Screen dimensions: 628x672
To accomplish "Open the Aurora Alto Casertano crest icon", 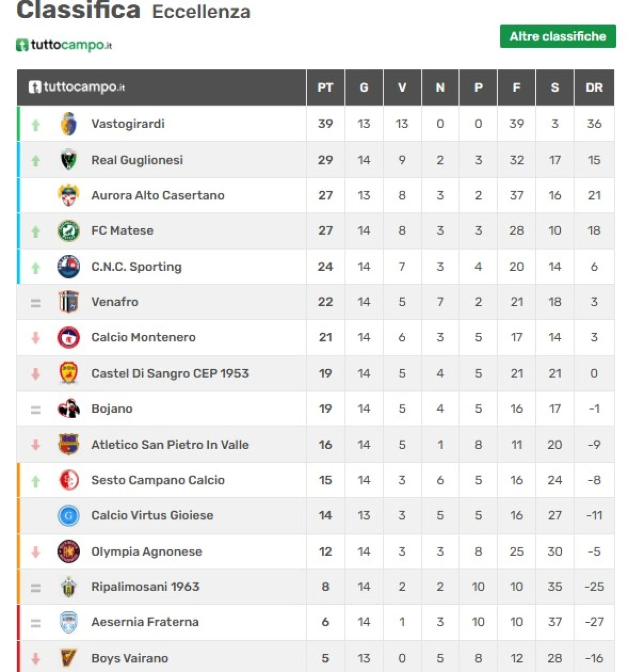I will coord(69,195).
